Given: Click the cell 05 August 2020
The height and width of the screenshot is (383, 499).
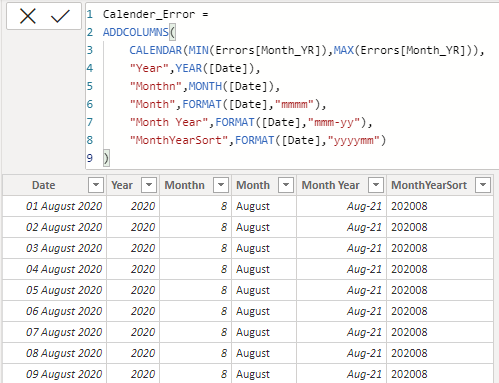Looking at the screenshot, I should pyautogui.click(x=55, y=290).
